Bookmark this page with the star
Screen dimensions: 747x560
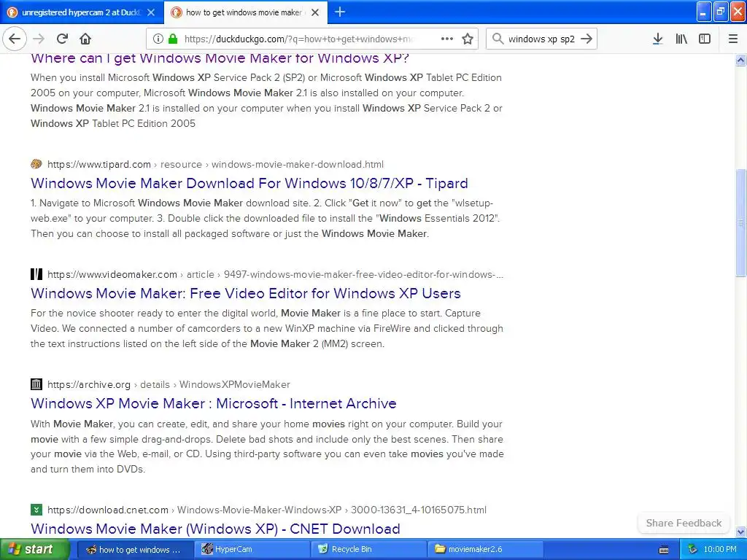click(x=468, y=39)
